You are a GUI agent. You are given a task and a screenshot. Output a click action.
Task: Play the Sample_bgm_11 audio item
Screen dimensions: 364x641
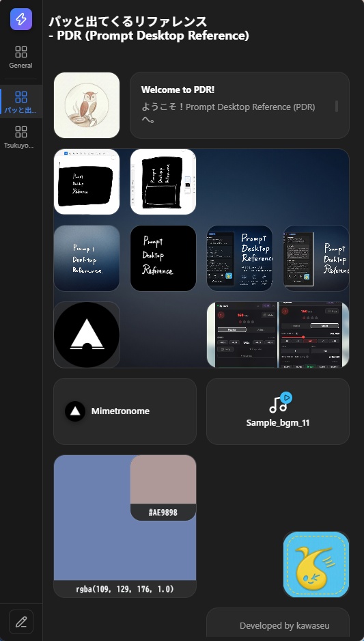point(278,411)
